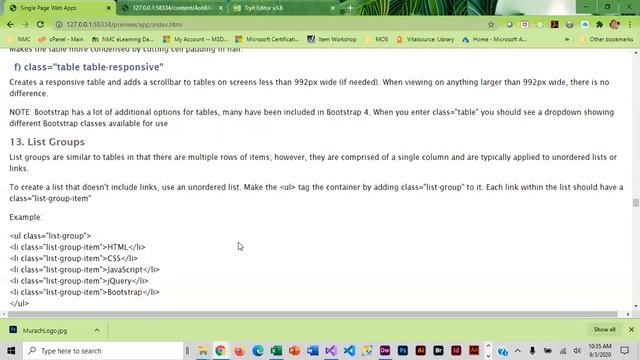
Task: Go back using the browser back arrow
Action: coord(10,24)
